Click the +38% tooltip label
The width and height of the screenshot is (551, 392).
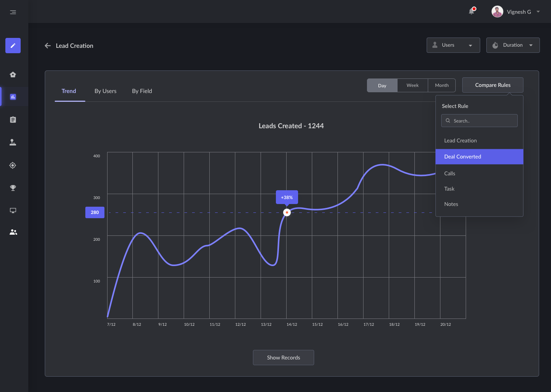pos(287,198)
